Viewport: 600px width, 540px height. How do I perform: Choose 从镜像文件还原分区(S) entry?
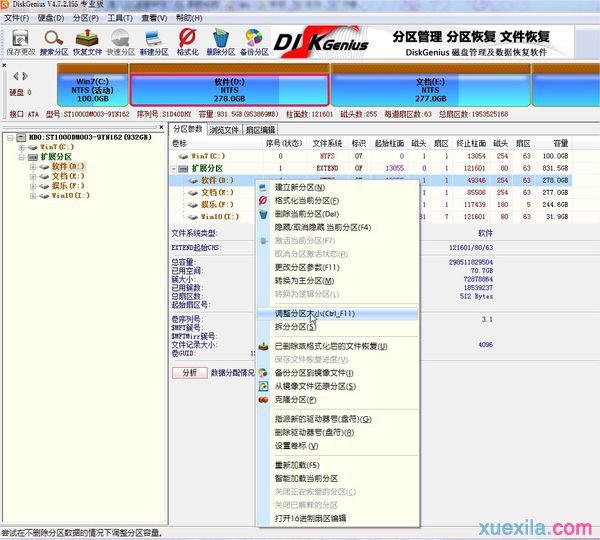click(x=338, y=386)
